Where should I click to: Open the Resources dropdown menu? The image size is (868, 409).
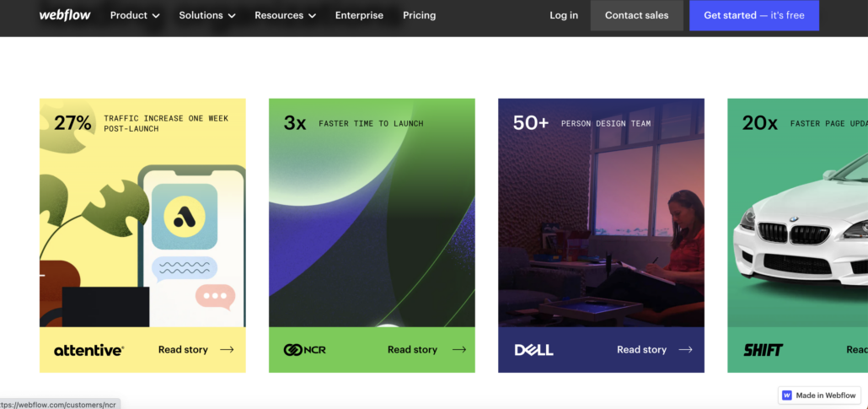pyautogui.click(x=285, y=15)
